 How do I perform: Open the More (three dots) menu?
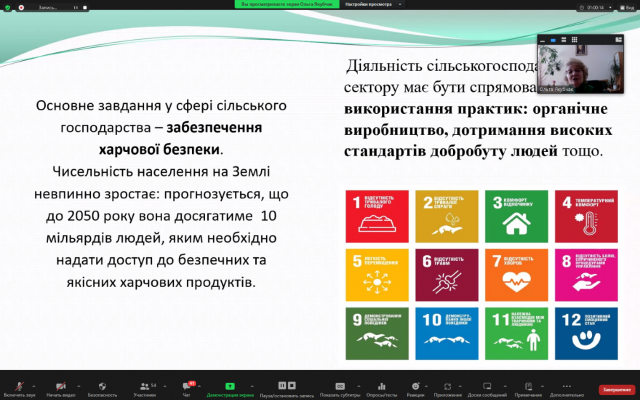tap(567, 386)
